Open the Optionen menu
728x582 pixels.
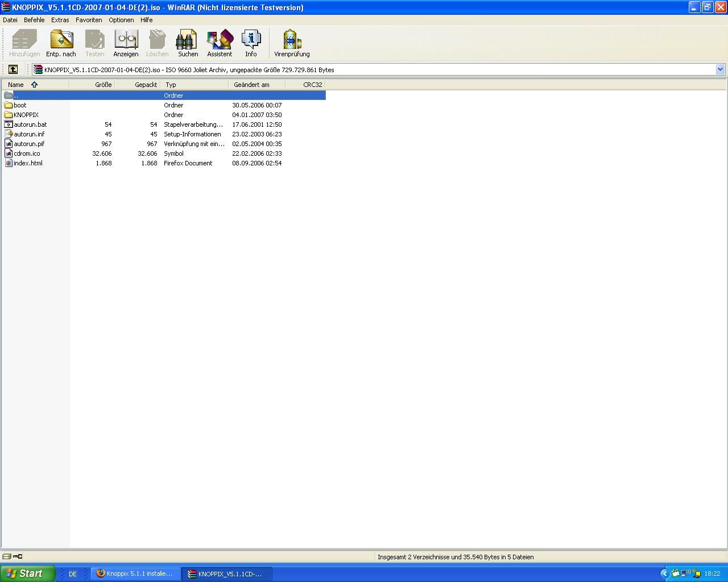(121, 20)
